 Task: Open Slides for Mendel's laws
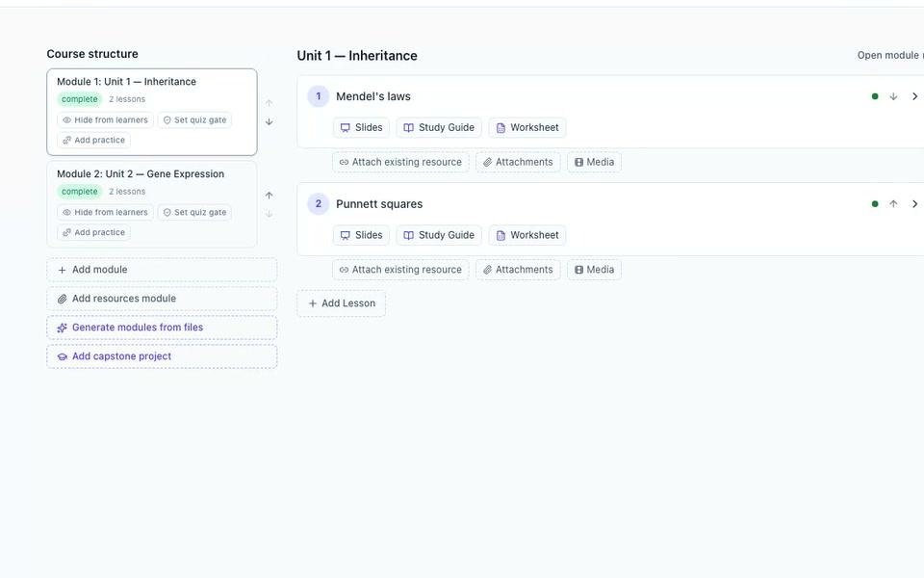[x=361, y=127]
